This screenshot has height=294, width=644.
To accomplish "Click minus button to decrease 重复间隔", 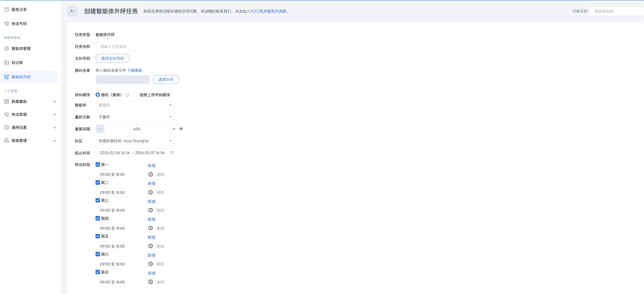I will (x=100, y=129).
